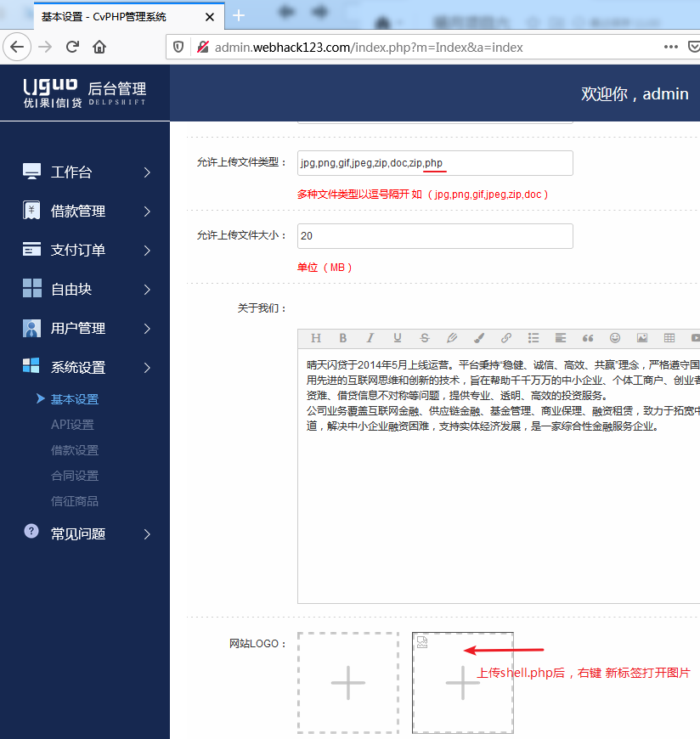Viewport: 700px width, 739px height.
Task: Click the insecure connection lock icon
Action: [203, 47]
